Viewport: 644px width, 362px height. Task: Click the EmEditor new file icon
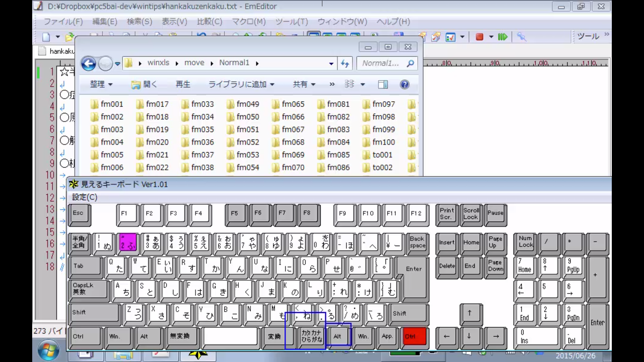click(x=46, y=37)
